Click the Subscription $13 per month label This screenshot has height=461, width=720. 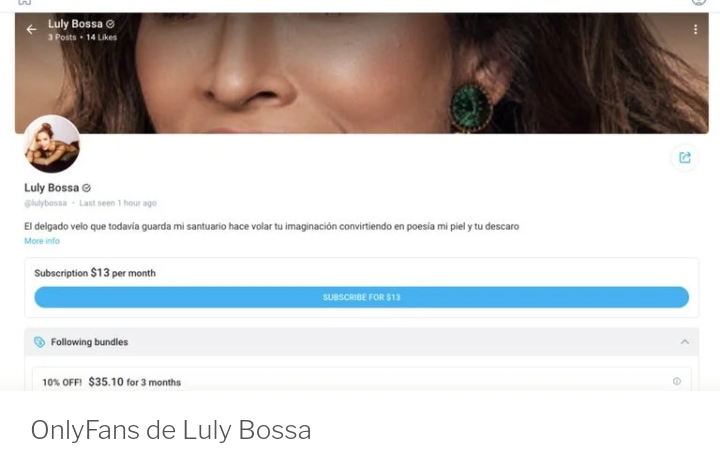click(x=95, y=273)
